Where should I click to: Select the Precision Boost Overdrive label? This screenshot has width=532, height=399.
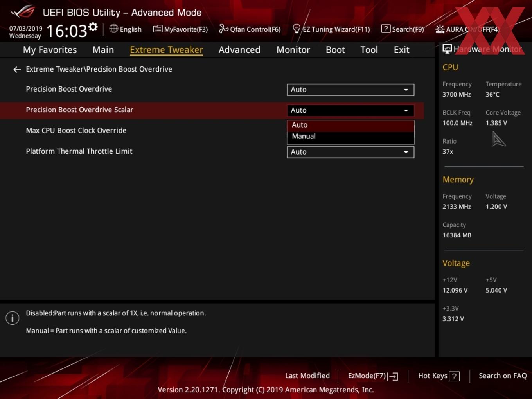click(69, 89)
